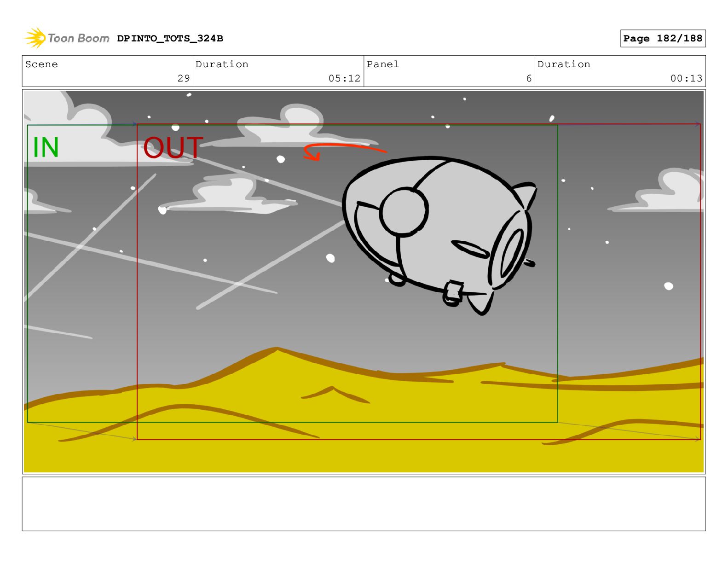Click the Page 182/188 box

pos(663,38)
